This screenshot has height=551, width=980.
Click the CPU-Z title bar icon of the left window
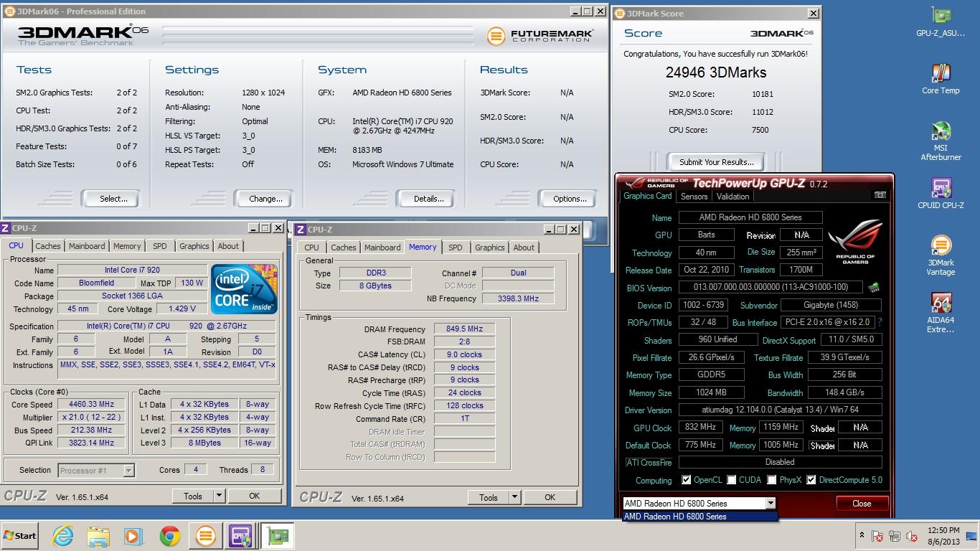[x=6, y=228]
